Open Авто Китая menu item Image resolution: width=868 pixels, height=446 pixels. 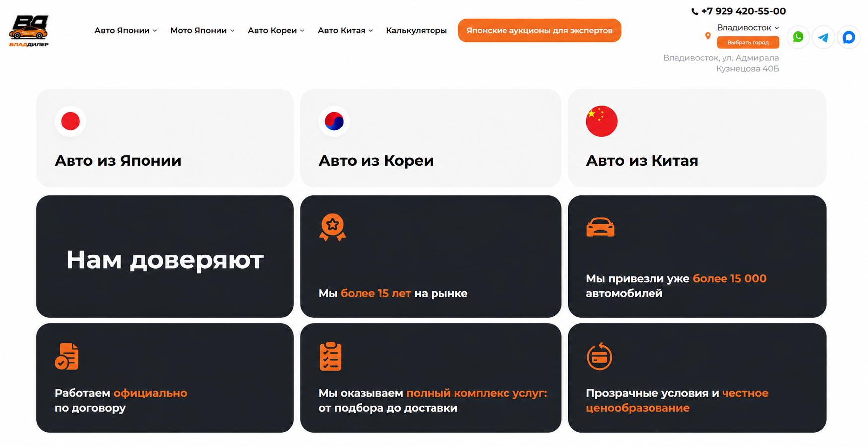(x=342, y=31)
